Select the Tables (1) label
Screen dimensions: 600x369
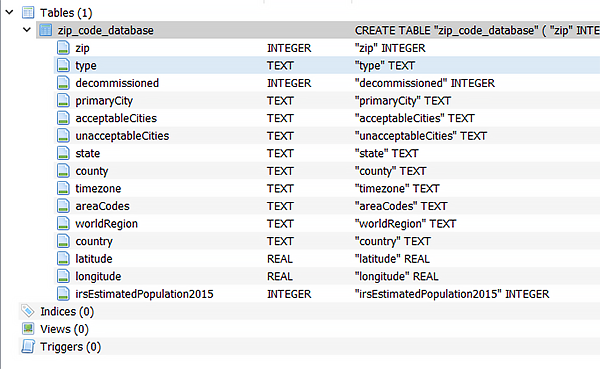click(x=66, y=13)
